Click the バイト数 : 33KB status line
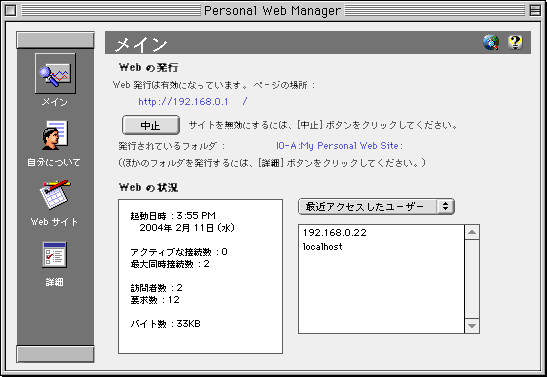 pyautogui.click(x=165, y=324)
